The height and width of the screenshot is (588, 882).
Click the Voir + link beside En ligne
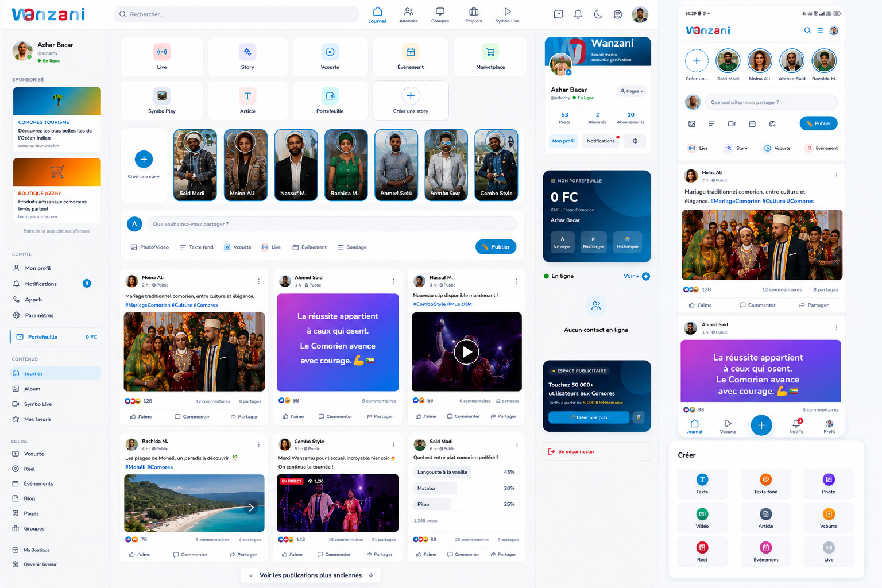click(636, 276)
